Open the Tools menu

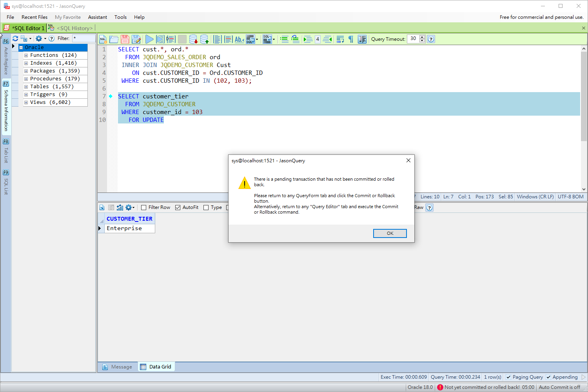point(120,17)
